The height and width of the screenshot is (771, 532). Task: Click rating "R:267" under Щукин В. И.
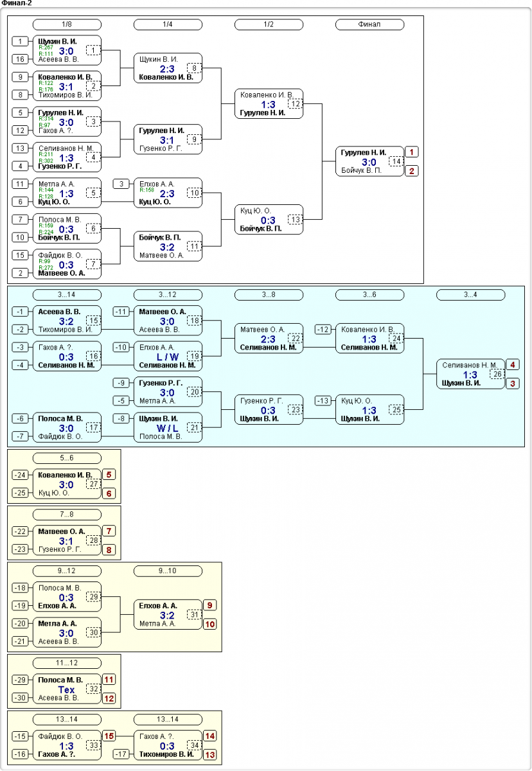click(x=45, y=48)
